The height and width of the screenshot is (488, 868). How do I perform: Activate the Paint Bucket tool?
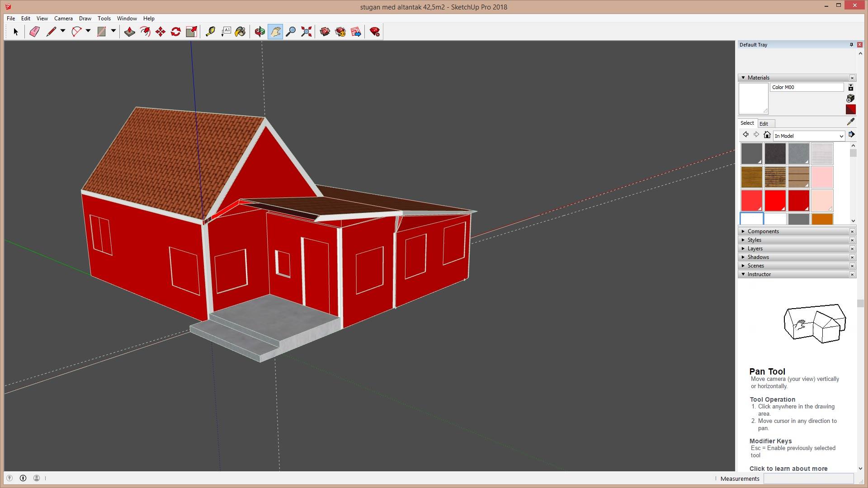pyautogui.click(x=241, y=32)
